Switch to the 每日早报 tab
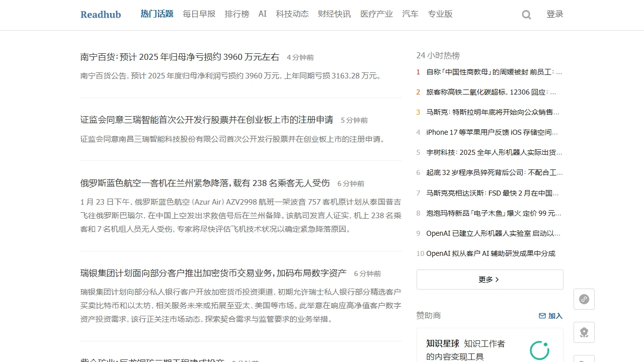Image resolution: width=644 pixels, height=362 pixels. pyautogui.click(x=199, y=14)
